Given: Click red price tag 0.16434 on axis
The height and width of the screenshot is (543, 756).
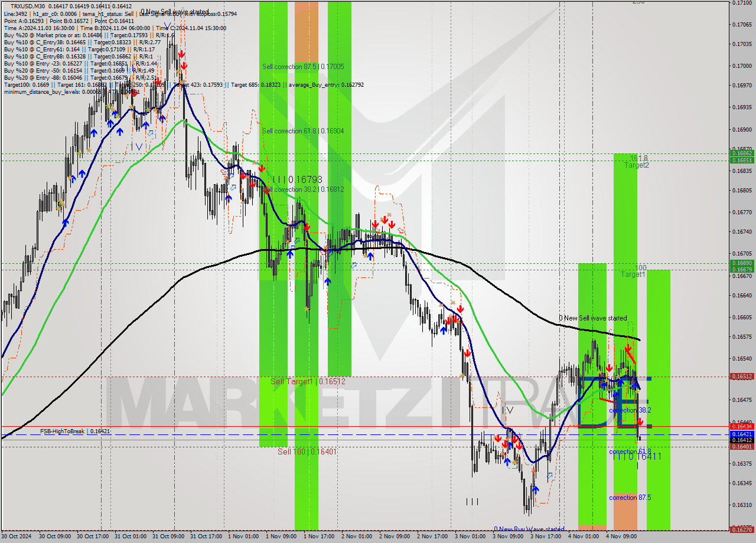Looking at the screenshot, I should click(742, 426).
